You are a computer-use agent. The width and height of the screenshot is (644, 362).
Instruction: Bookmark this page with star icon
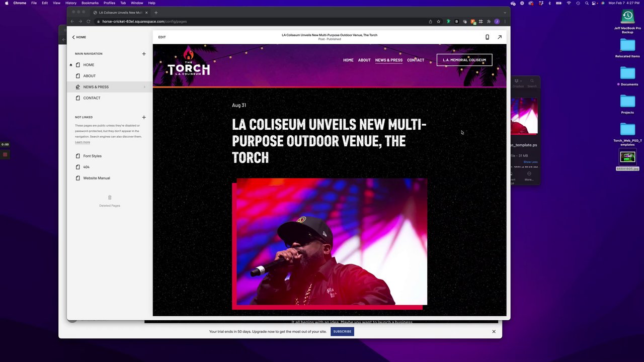coord(439,22)
